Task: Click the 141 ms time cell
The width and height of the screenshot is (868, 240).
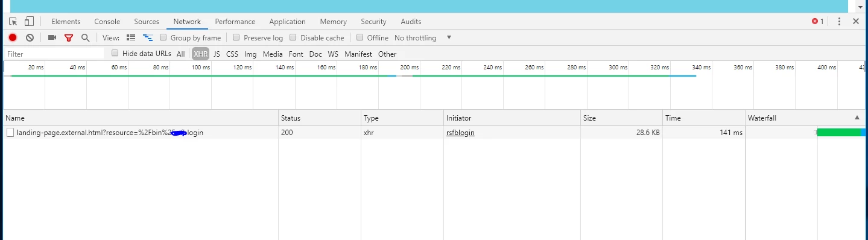Action: 704,133
